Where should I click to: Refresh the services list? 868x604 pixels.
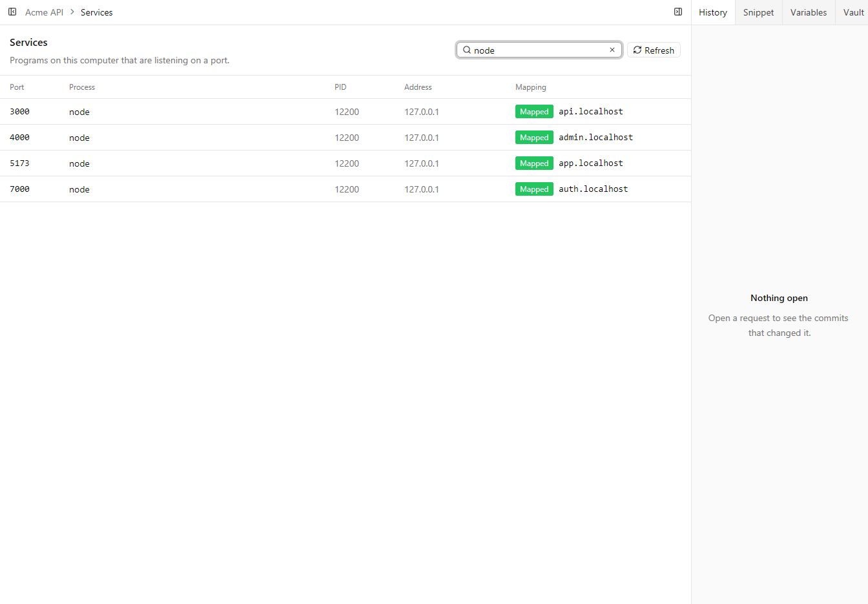coord(654,50)
